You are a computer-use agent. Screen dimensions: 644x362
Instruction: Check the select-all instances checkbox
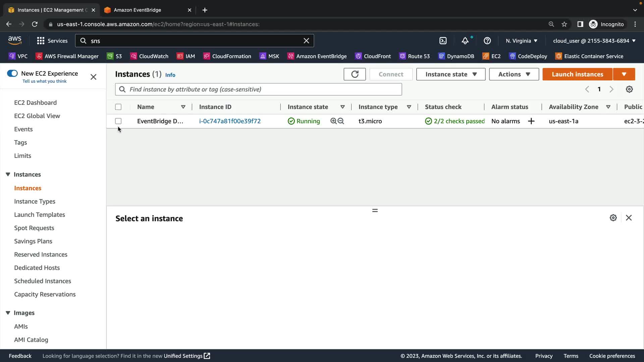[118, 107]
